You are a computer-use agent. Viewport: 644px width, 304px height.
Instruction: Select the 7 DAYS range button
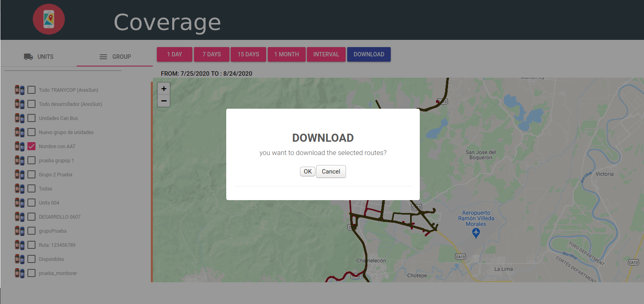point(212,54)
